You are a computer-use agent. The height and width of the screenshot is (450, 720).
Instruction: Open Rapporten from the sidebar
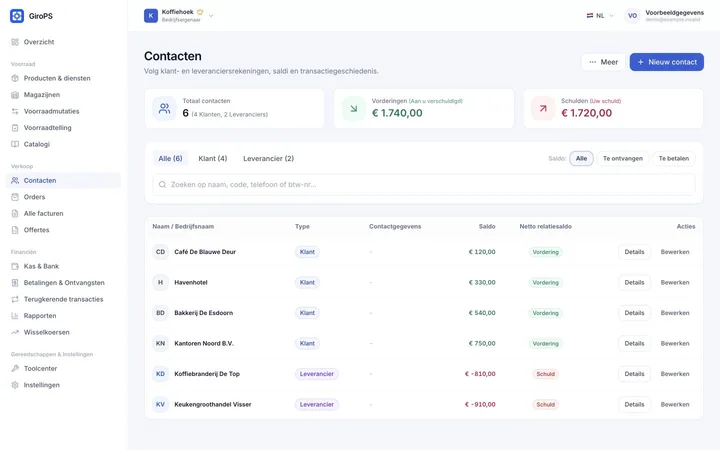point(63,316)
